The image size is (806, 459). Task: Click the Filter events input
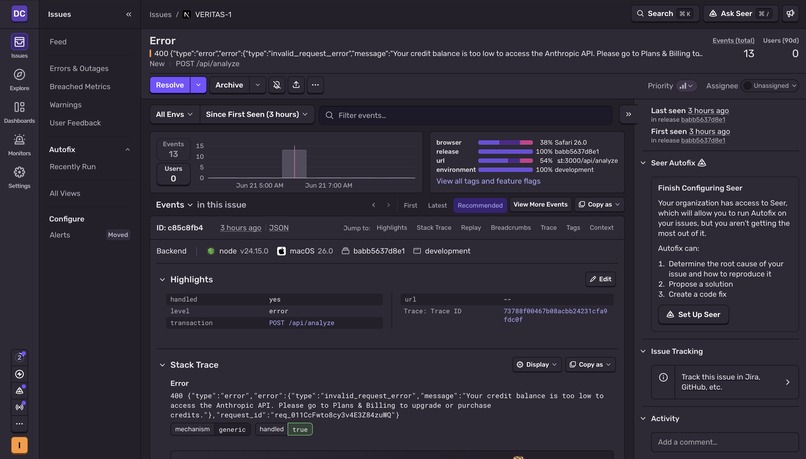(466, 115)
